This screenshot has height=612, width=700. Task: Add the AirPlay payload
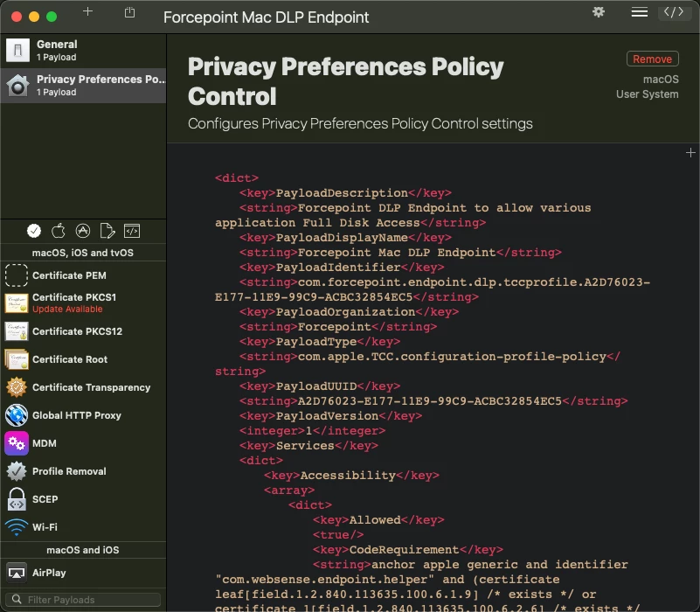pos(84,573)
